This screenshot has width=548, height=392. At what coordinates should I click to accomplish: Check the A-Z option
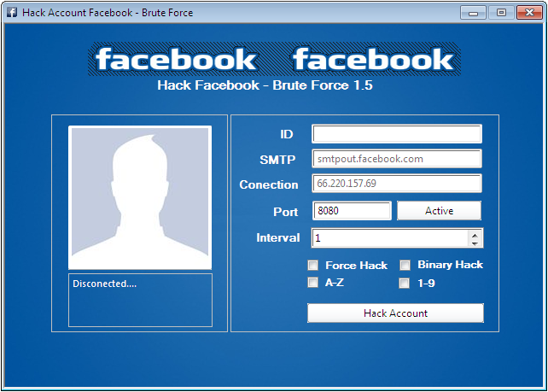click(312, 282)
